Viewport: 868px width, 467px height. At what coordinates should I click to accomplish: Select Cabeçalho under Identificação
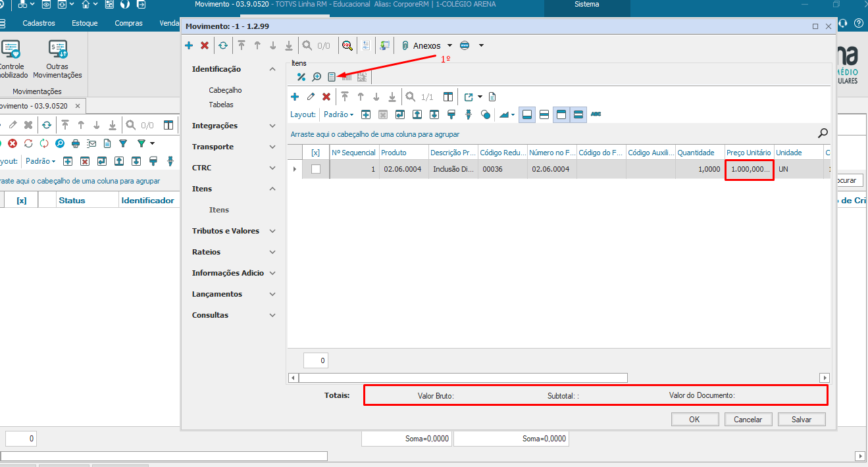tap(226, 90)
